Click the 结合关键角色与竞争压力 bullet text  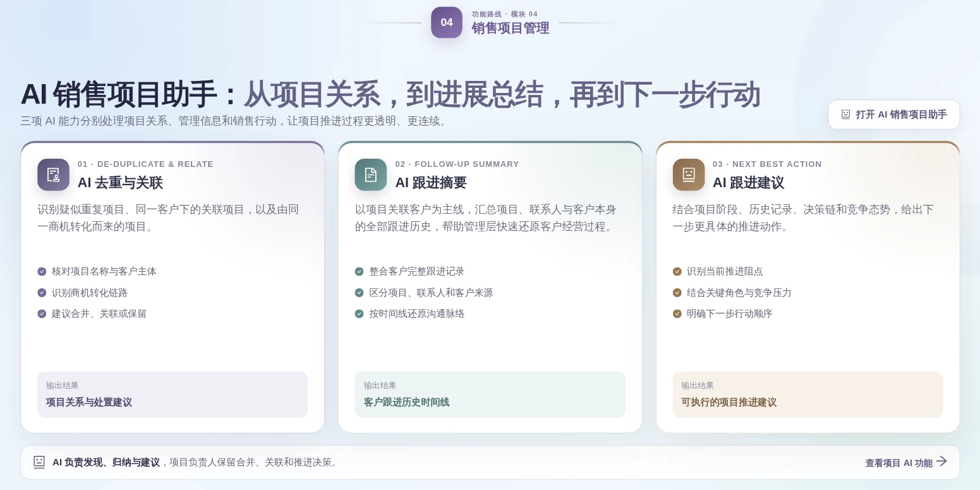pyautogui.click(x=739, y=293)
